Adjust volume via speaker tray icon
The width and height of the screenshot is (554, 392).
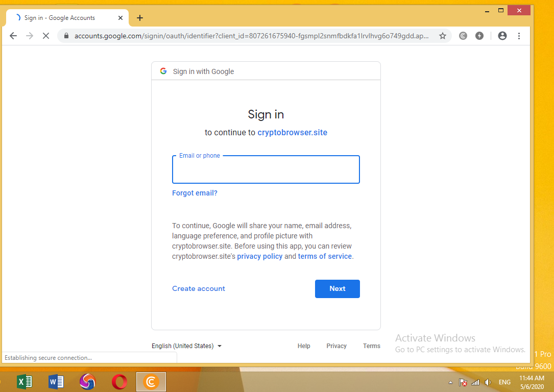[x=488, y=382]
